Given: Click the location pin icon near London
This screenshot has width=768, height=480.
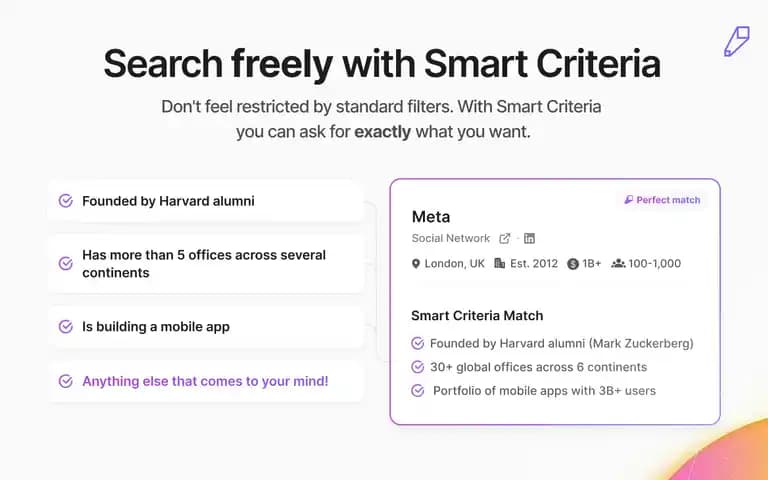Looking at the screenshot, I should click(x=416, y=264).
